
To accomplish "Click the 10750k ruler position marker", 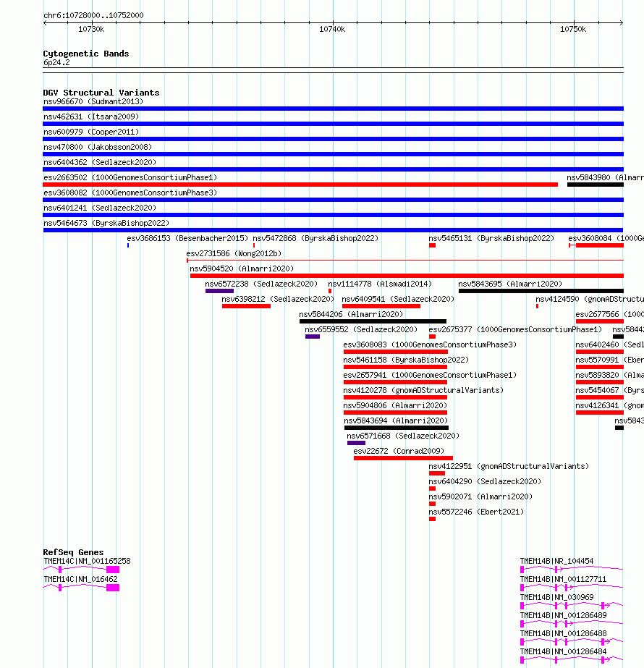I will pyautogui.click(x=573, y=29).
